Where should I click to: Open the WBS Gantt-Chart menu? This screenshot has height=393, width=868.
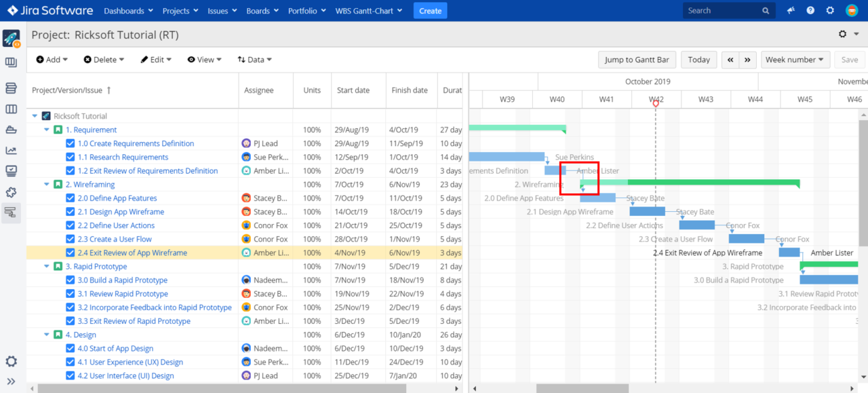(369, 11)
